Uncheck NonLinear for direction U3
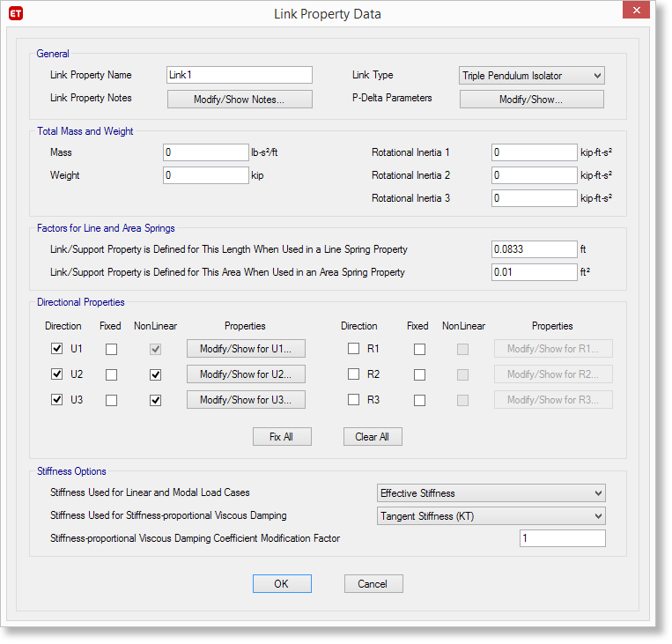Screen dimensions: 672x644 [156, 401]
